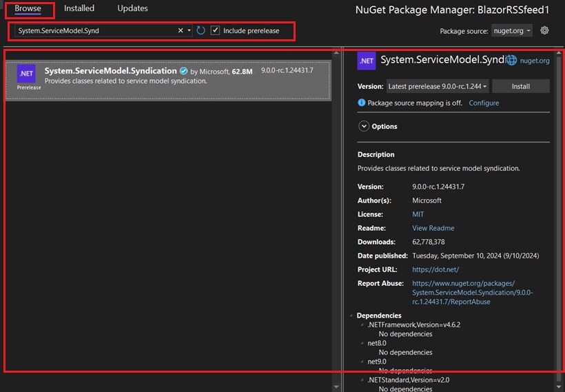Expand the Options section chevron
565x392 pixels.
(364, 126)
